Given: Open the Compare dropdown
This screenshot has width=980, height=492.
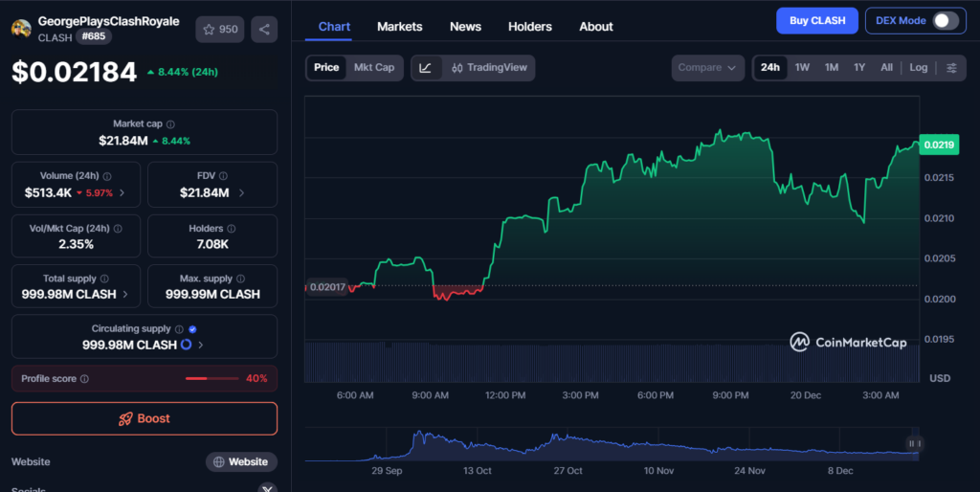Looking at the screenshot, I should 707,68.
